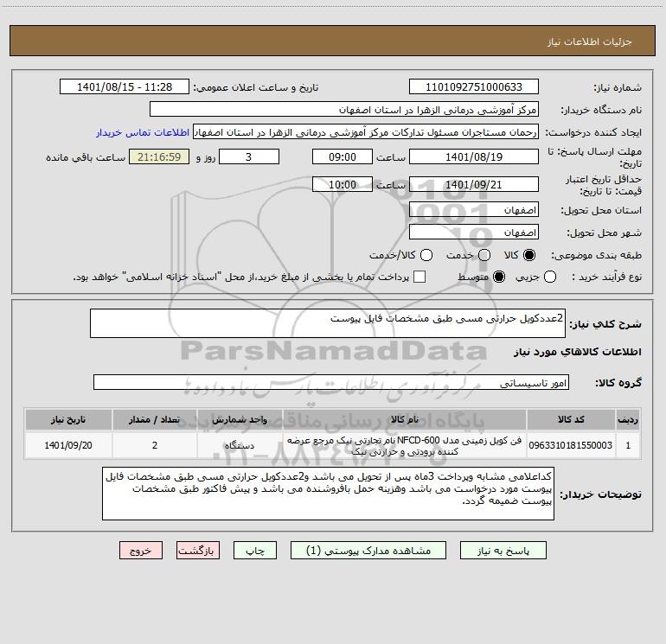Click the remaining time field 21:16:59
The height and width of the screenshot is (644, 666).
click(159, 156)
